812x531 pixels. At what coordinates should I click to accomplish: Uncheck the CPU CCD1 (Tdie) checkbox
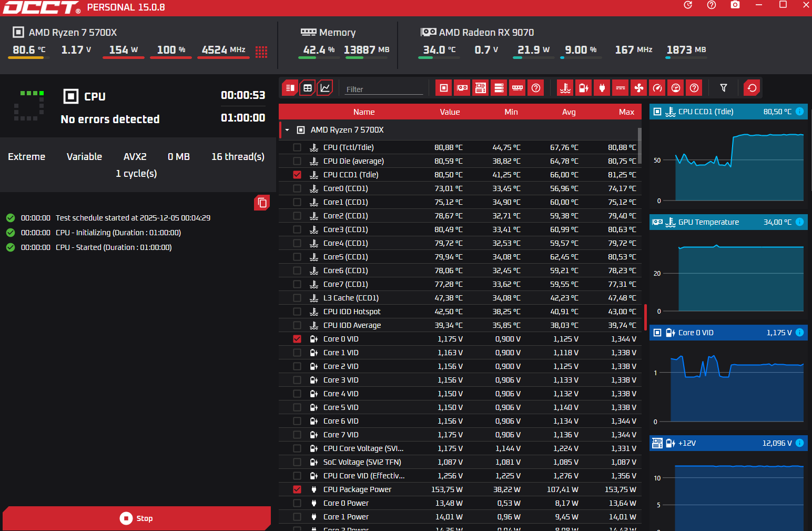pos(297,175)
